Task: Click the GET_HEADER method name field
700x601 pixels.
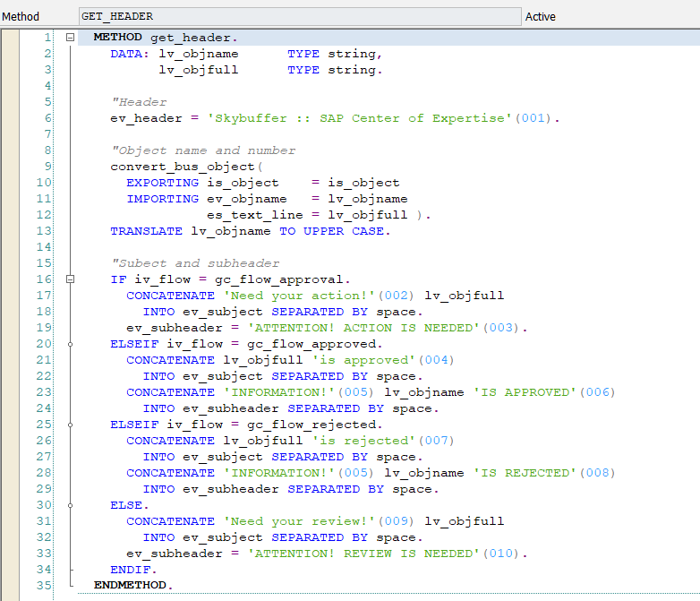Action: coord(300,16)
